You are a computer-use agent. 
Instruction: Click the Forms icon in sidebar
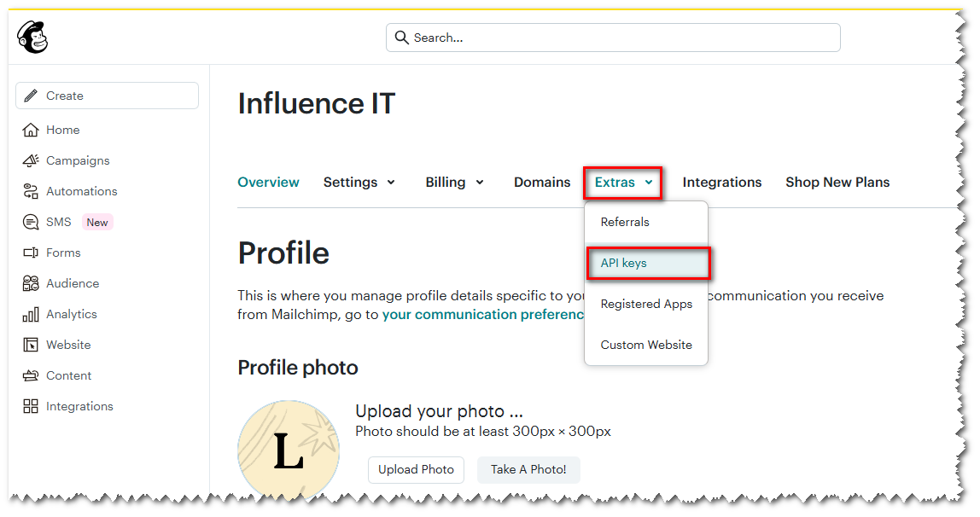coord(31,253)
